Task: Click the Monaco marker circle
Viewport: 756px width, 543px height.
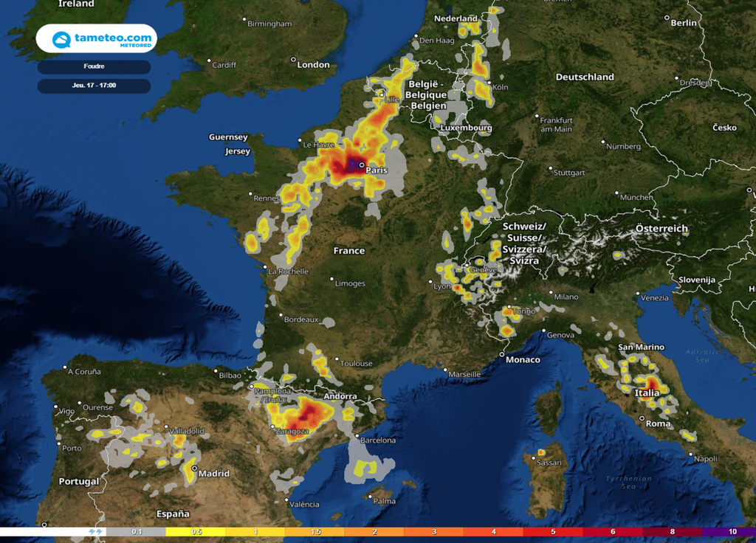Action: tap(501, 355)
